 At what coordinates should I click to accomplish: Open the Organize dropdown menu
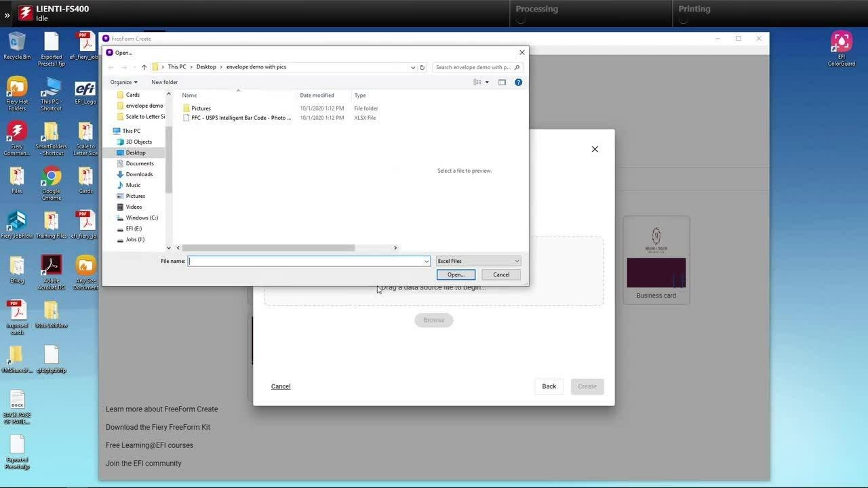[x=123, y=82]
